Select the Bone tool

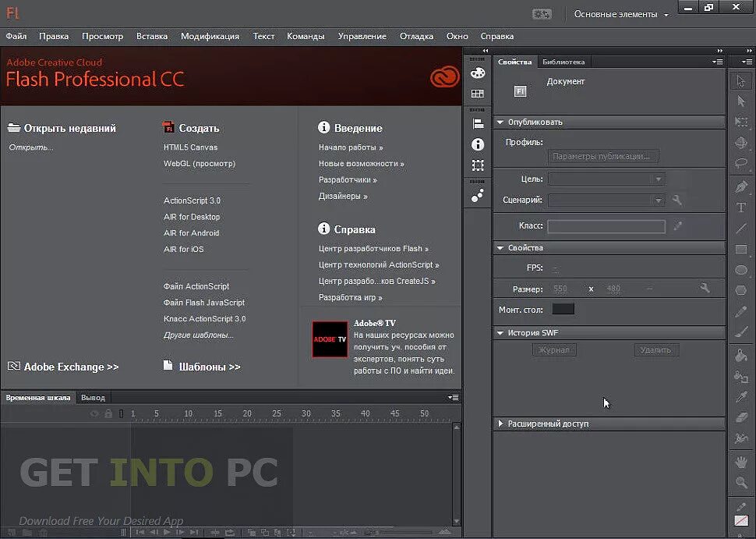(741, 438)
